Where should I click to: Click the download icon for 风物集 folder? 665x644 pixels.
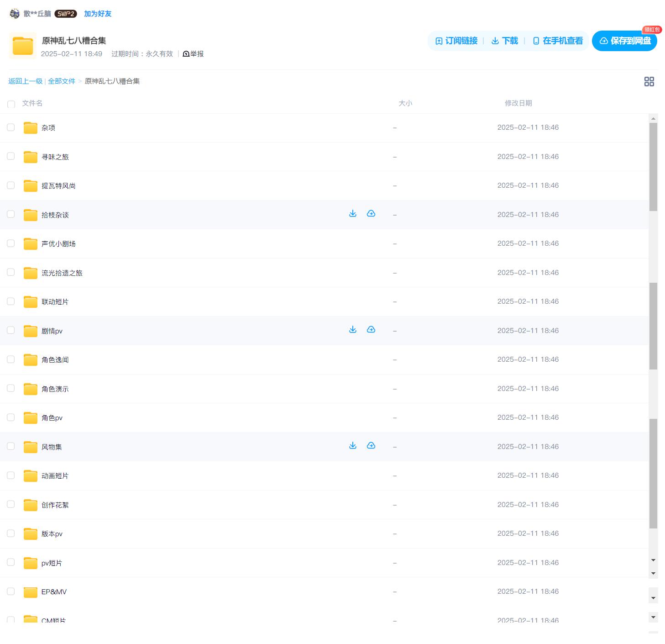point(352,446)
